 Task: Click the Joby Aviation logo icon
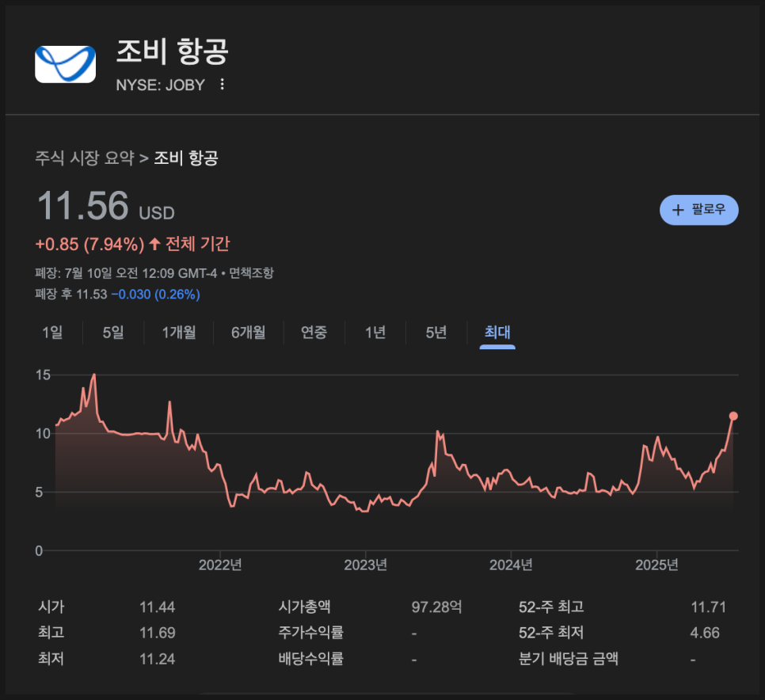coord(66,64)
